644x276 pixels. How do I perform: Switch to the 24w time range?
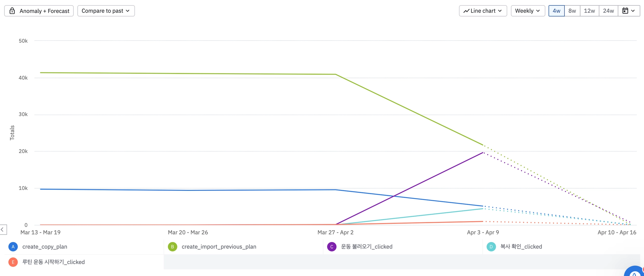(x=608, y=11)
